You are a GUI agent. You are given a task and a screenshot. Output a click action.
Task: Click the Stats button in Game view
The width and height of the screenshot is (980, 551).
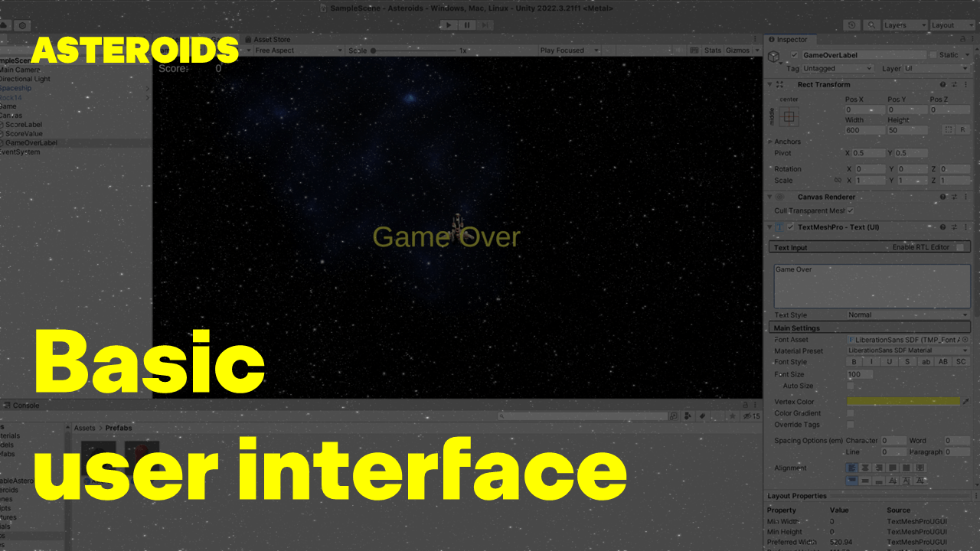[x=713, y=51]
